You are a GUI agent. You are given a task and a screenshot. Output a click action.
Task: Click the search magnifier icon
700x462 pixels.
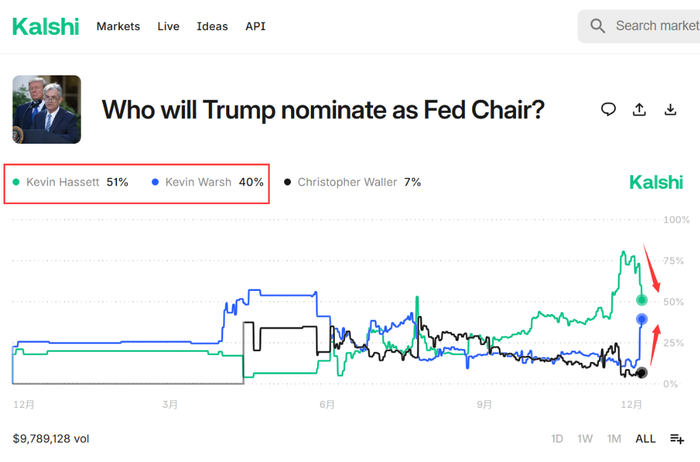pyautogui.click(x=598, y=26)
